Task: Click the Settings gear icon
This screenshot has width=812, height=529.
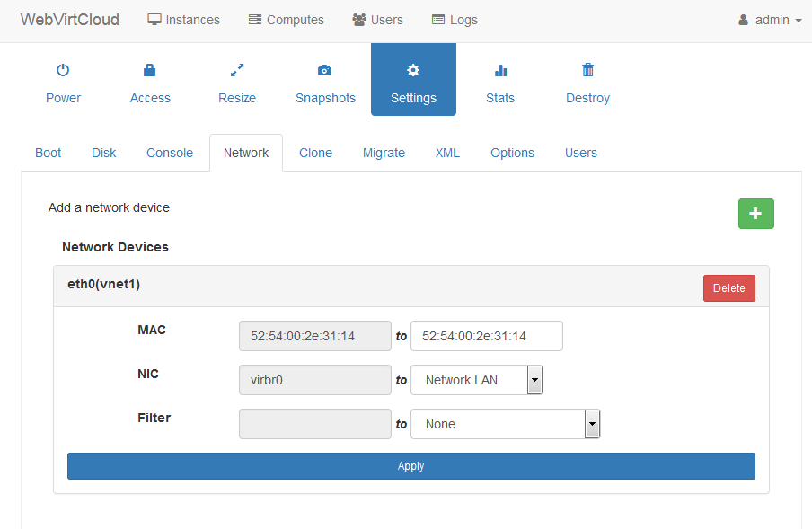Action: tap(413, 70)
